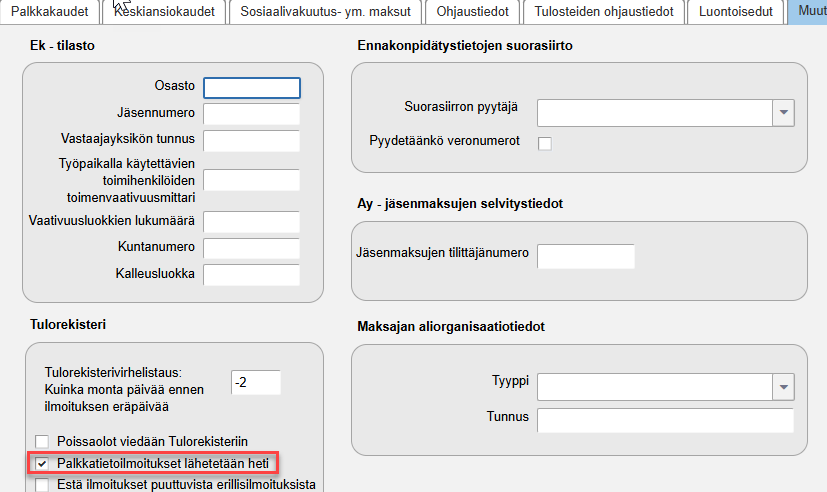The width and height of the screenshot is (827, 492).
Task: Focus the Kuntanumero input field
Action: point(252,248)
